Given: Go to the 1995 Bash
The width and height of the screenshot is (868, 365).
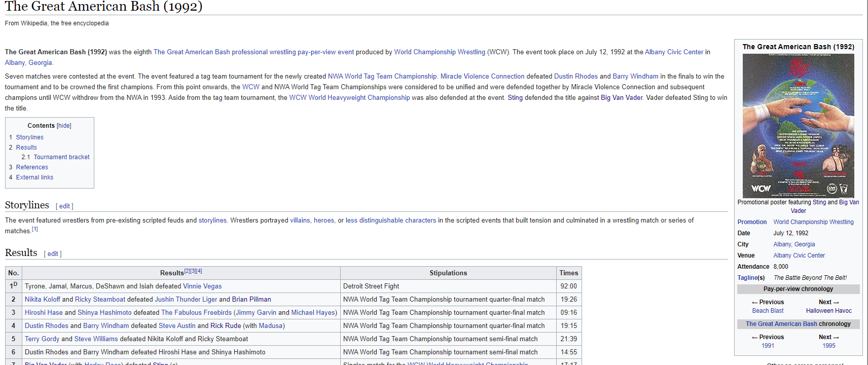Looking at the screenshot, I should (x=828, y=346).
